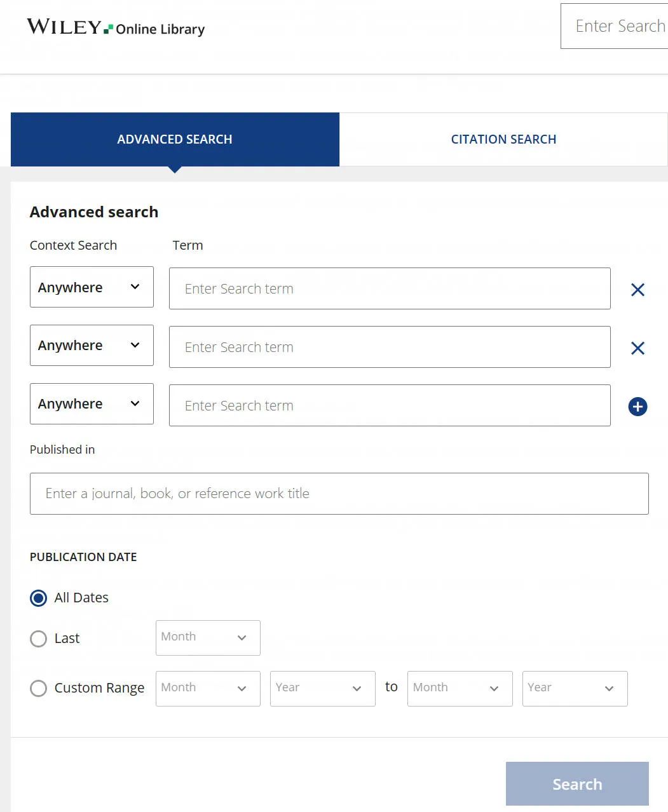668x812 pixels.
Task: Open Custom Range end Year dropdown
Action: coord(575,689)
